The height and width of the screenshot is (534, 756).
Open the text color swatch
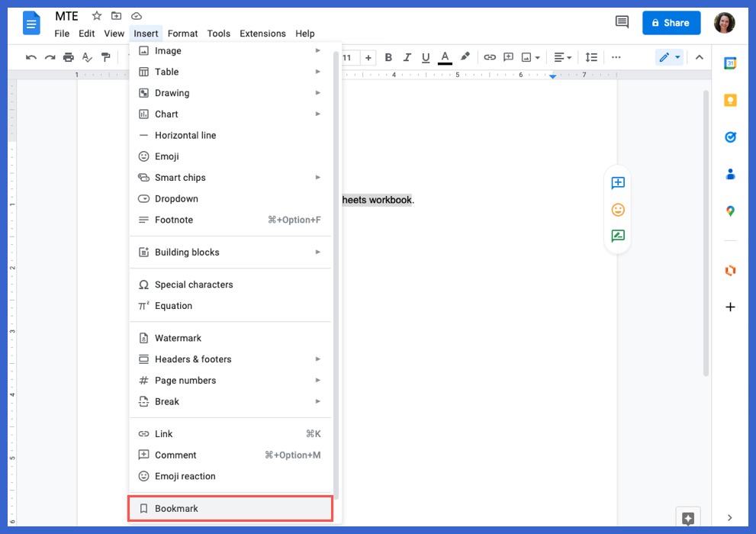pyautogui.click(x=445, y=57)
